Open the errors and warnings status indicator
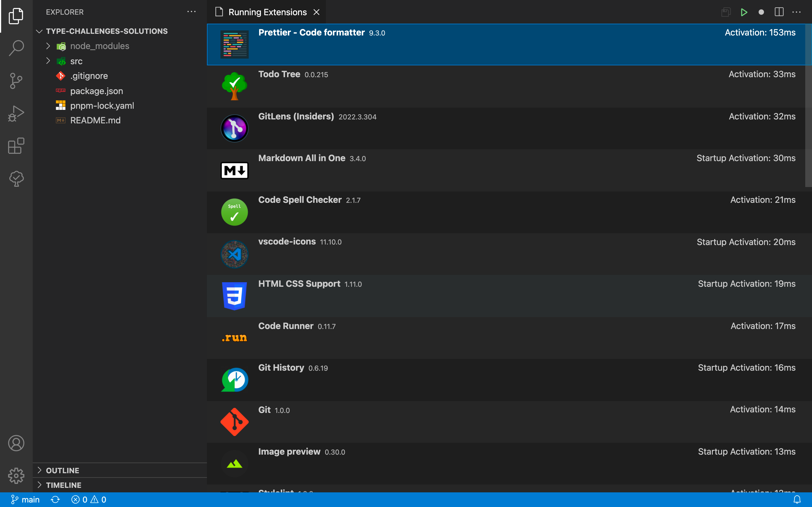 click(x=89, y=500)
